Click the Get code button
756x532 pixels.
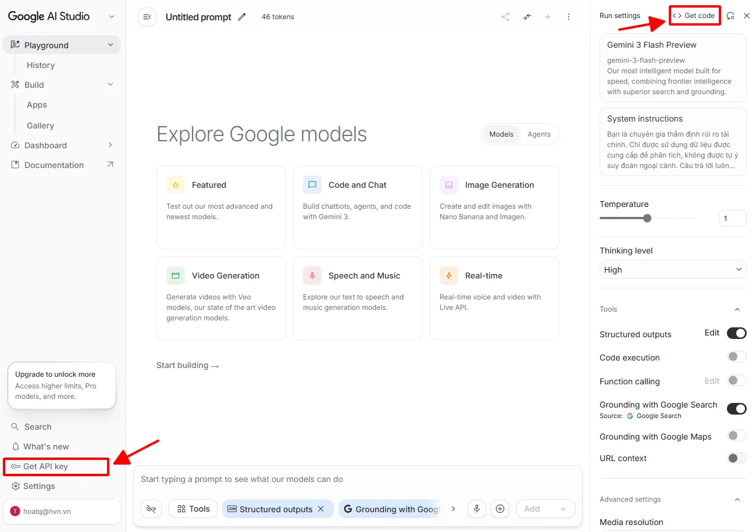click(x=694, y=16)
